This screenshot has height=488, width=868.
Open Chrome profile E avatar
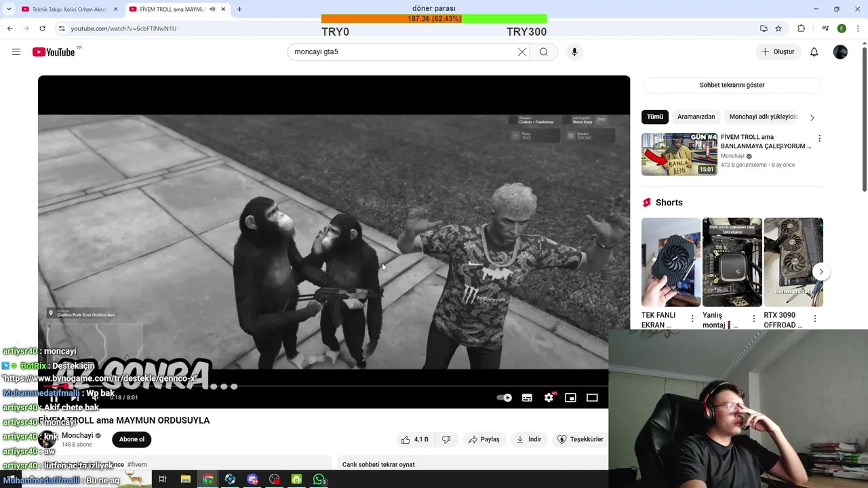tap(842, 28)
